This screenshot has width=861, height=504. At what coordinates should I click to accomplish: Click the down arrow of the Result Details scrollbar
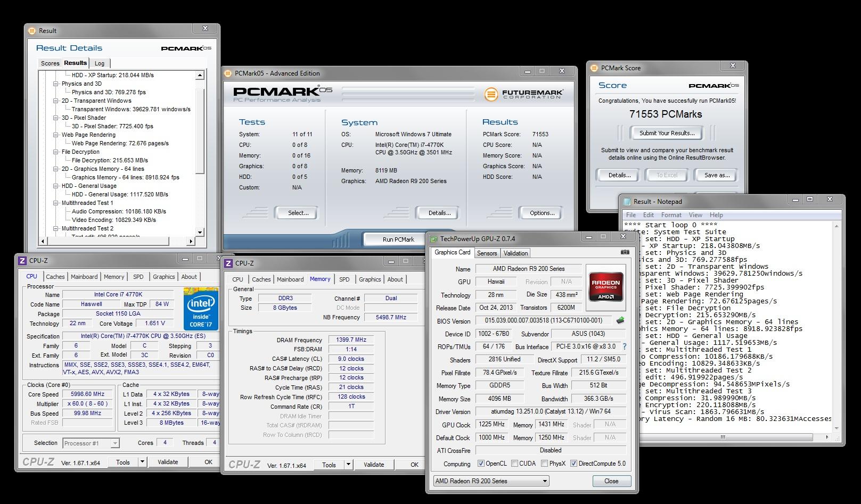[200, 232]
